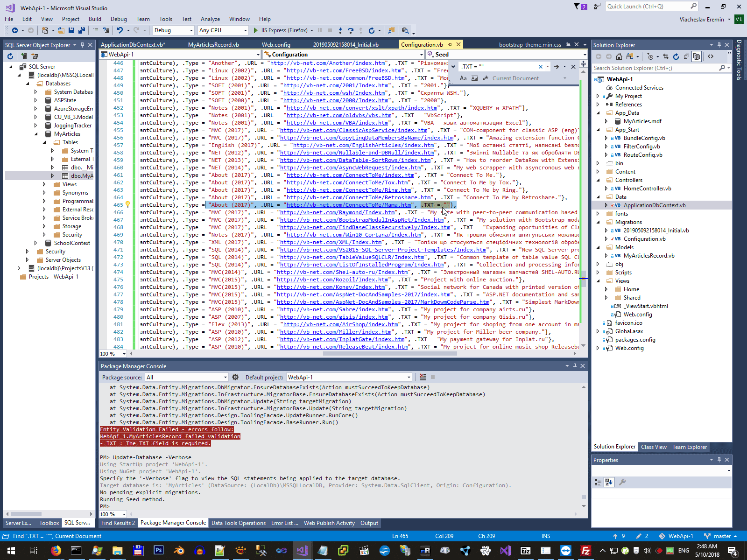Click the WebApi-1 repository in status bar
This screenshot has height=560, width=747.
677,536
